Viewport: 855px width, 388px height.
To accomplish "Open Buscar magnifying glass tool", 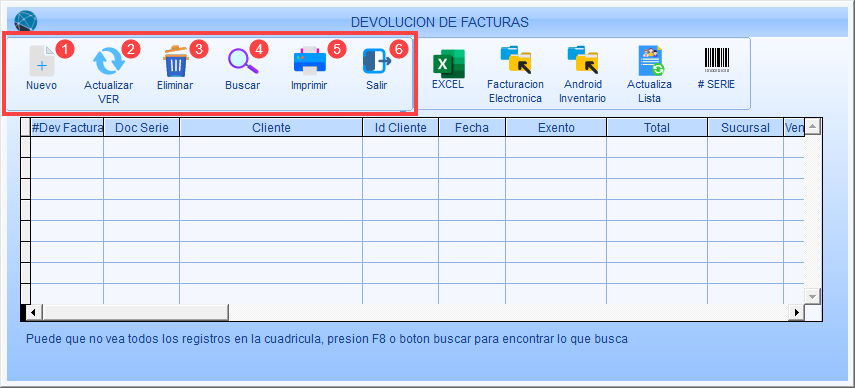I will [x=243, y=60].
